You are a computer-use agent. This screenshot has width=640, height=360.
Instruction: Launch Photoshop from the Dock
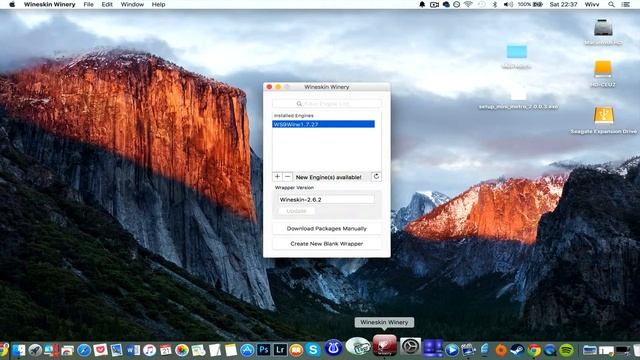[264, 350]
